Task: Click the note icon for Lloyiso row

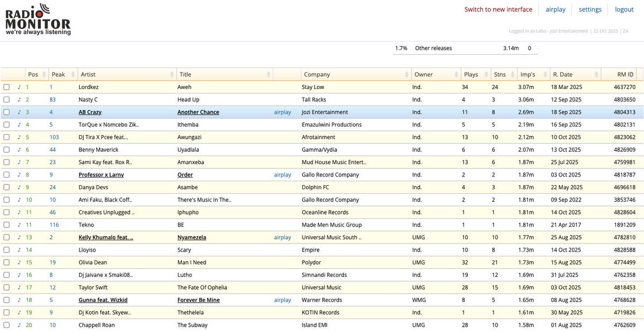Action: coord(19,249)
